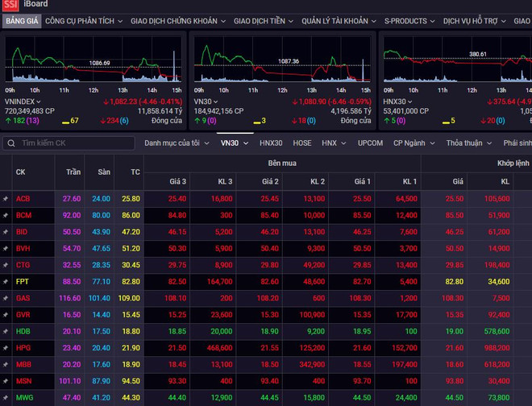The height and width of the screenshot is (406, 532).
Task: Click pin icon beside HPG
Action: [x=5, y=347]
